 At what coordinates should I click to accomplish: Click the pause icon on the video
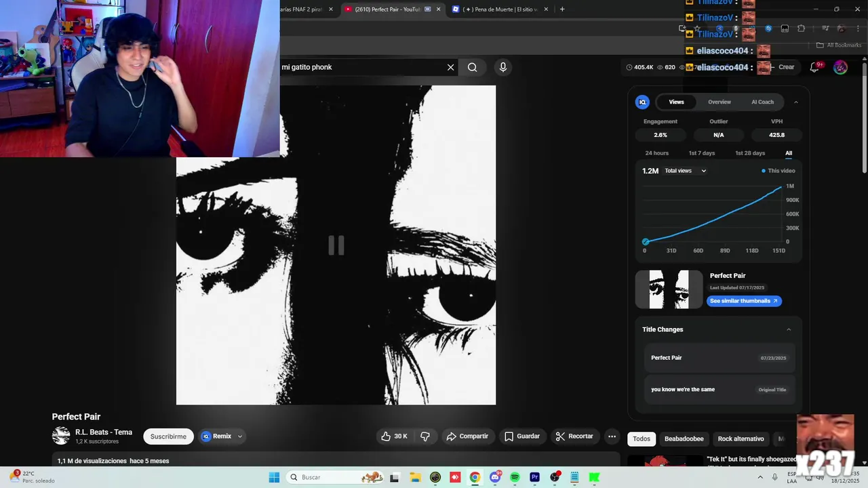click(336, 245)
